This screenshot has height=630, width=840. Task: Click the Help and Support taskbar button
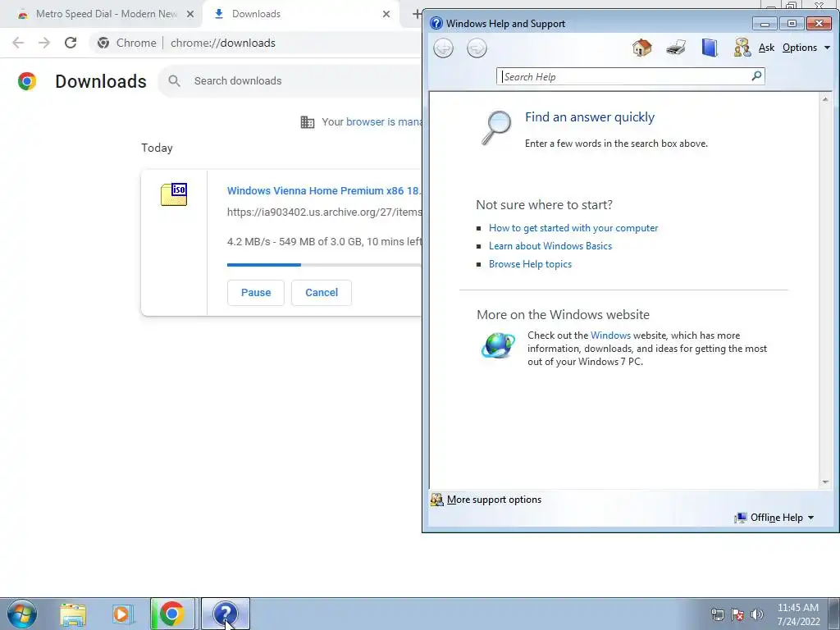[225, 614]
